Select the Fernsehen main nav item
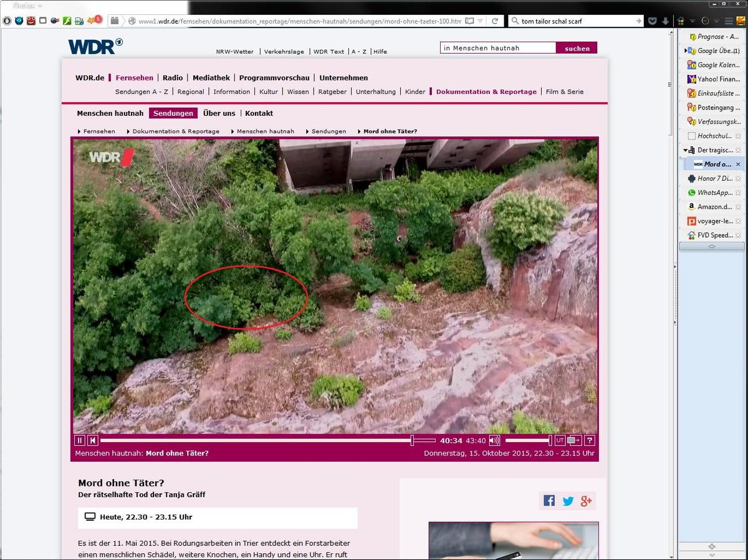Viewport: 748px width, 560px height. pyautogui.click(x=134, y=78)
